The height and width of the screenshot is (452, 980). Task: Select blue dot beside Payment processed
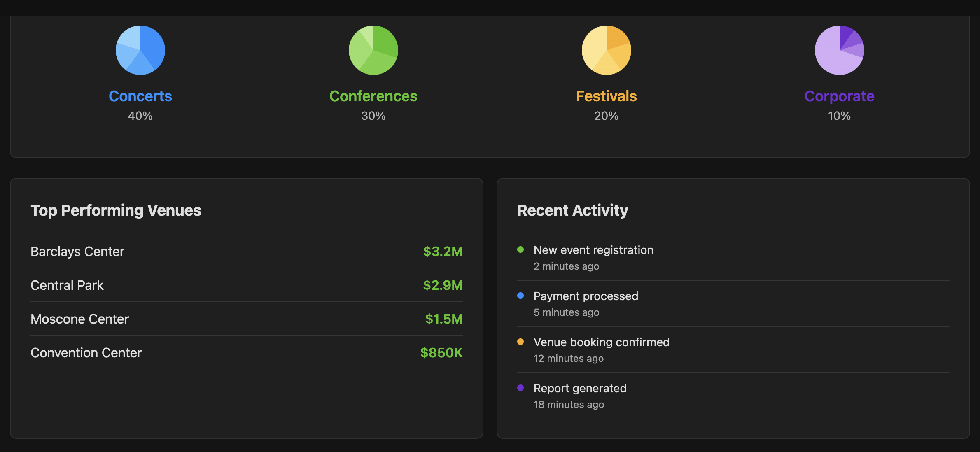pos(520,296)
